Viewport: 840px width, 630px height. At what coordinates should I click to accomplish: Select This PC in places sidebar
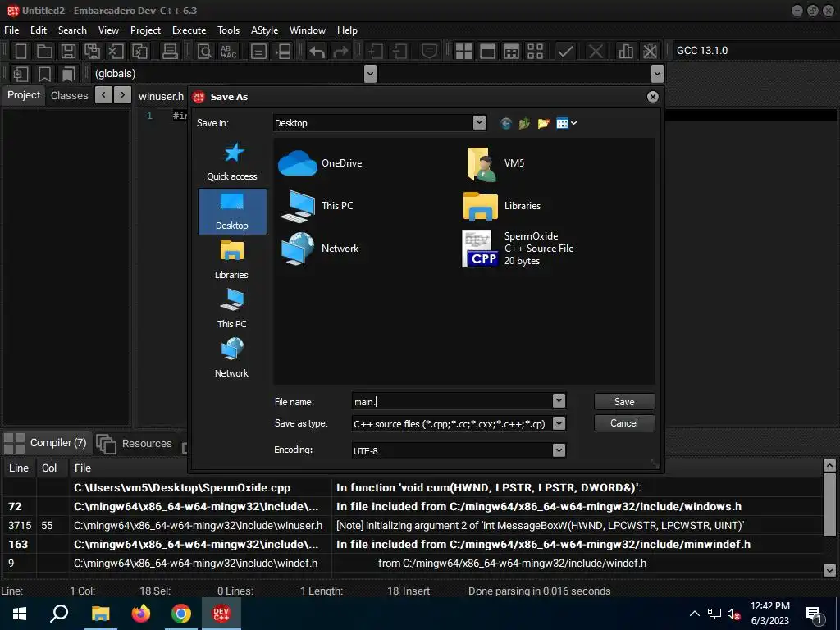point(232,308)
